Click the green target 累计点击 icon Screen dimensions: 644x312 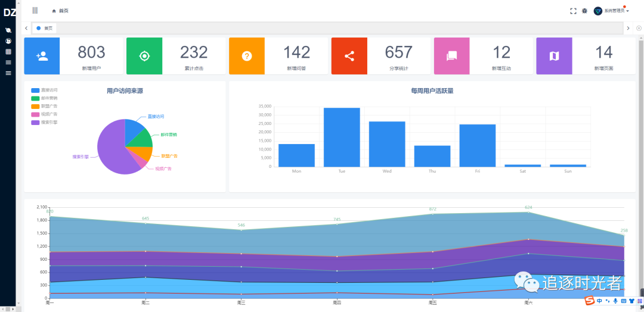pos(144,56)
